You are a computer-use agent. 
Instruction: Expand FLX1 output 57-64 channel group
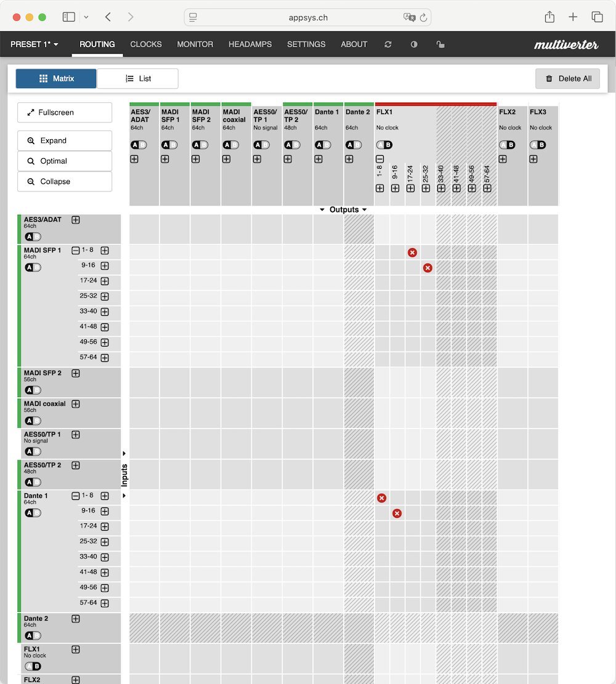487,188
